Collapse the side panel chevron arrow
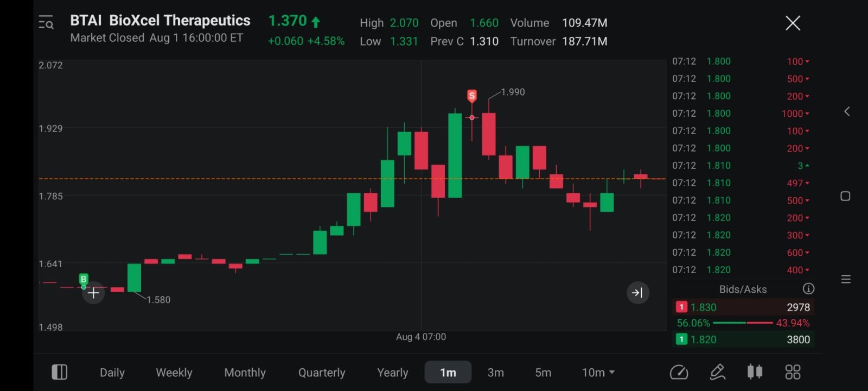 point(846,111)
